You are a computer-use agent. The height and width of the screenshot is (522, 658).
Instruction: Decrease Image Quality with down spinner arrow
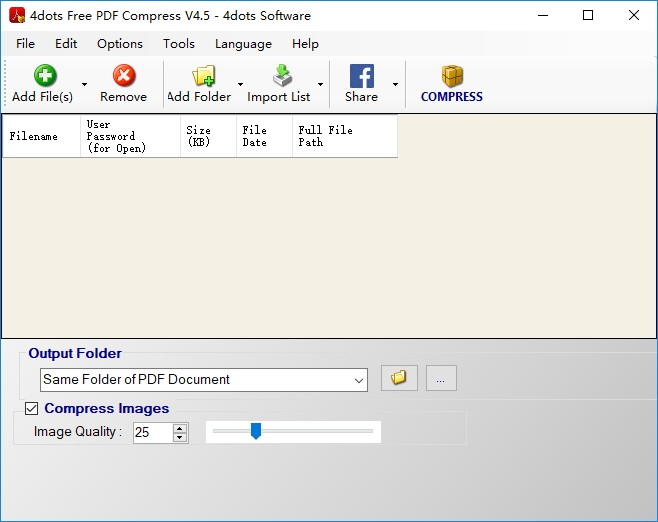180,438
